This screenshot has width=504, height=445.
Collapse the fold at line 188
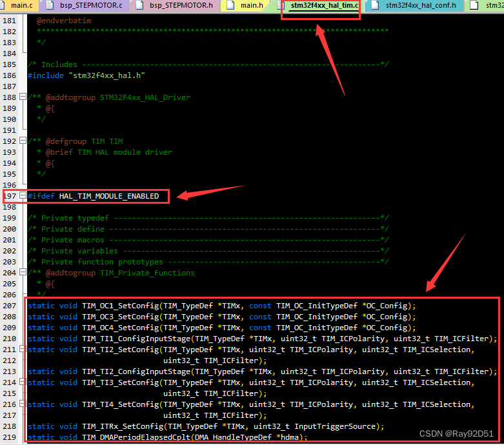tap(23, 96)
